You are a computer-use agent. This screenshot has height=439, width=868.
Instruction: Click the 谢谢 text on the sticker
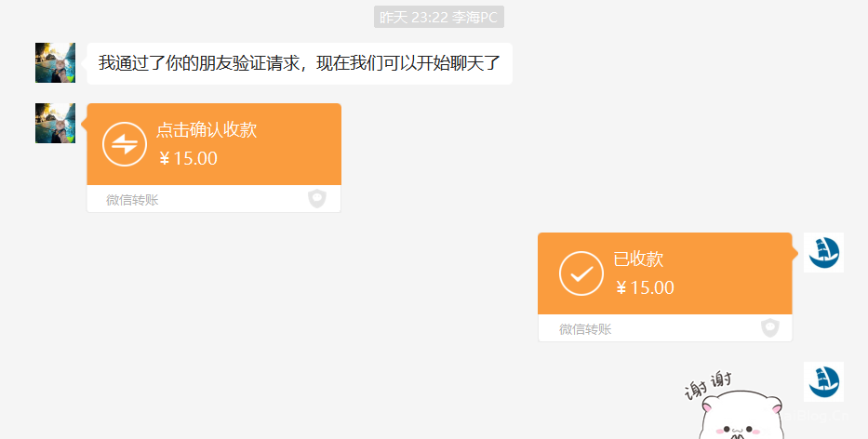[709, 385]
